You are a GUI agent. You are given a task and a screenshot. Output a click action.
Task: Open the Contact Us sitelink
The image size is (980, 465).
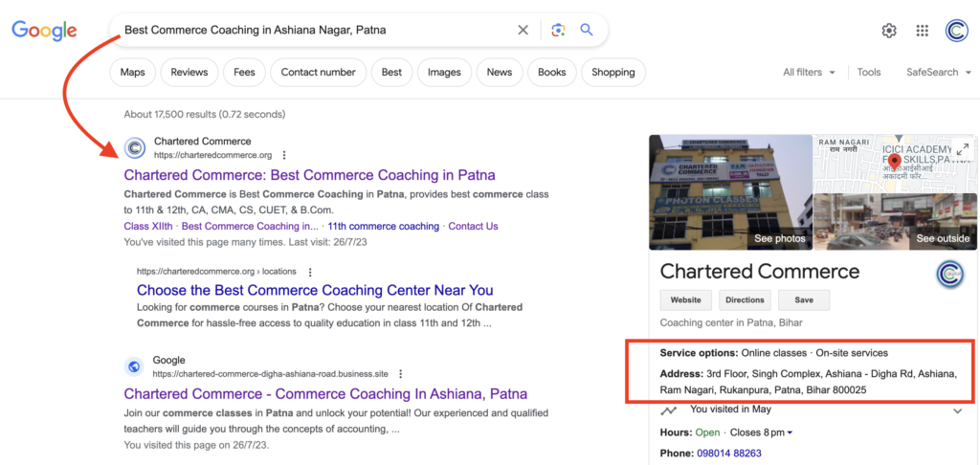point(473,226)
